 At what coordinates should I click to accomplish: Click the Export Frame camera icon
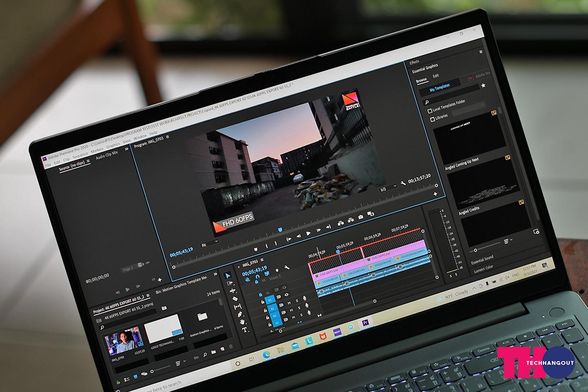click(x=361, y=217)
